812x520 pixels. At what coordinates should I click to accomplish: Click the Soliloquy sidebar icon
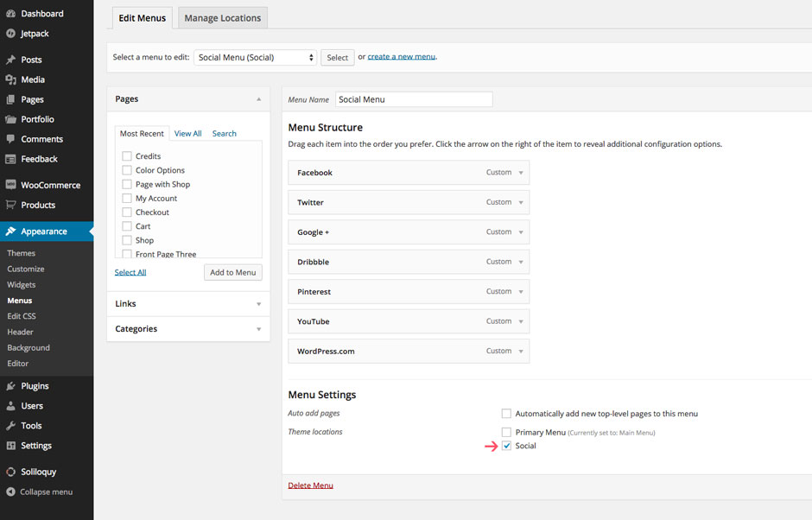(x=10, y=472)
